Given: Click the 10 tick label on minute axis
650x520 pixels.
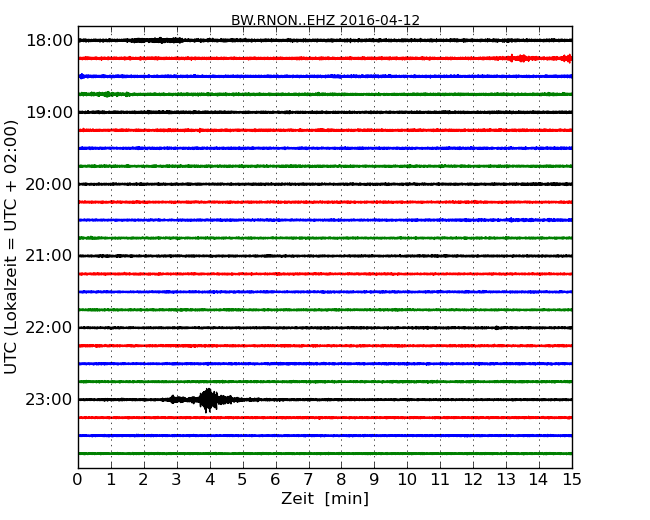Looking at the screenshot, I should click(407, 479).
